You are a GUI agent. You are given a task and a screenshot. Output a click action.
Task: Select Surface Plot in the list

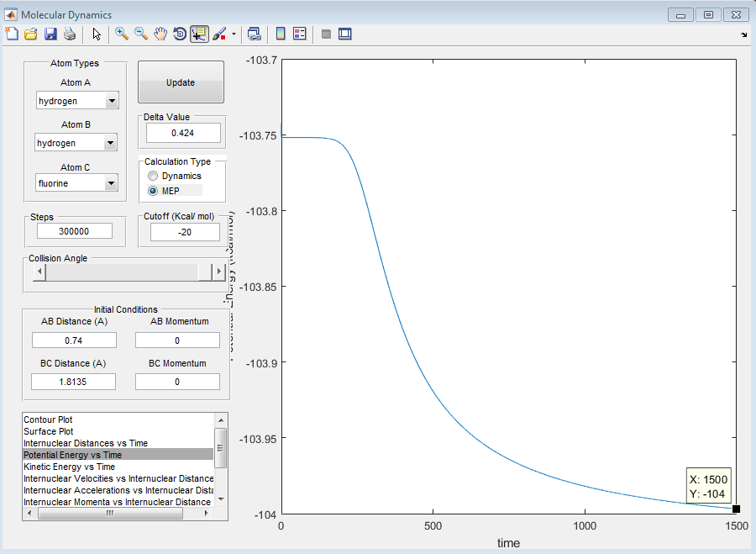[x=118, y=431]
